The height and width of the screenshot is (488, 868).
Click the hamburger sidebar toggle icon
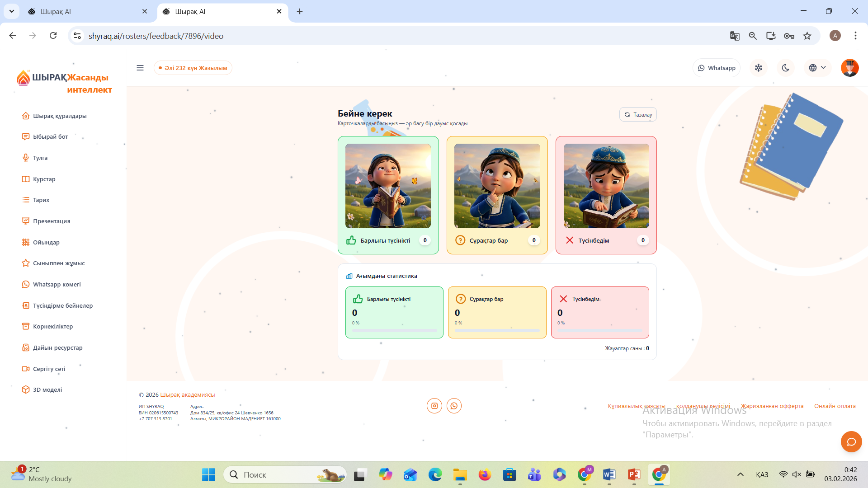(x=140, y=68)
